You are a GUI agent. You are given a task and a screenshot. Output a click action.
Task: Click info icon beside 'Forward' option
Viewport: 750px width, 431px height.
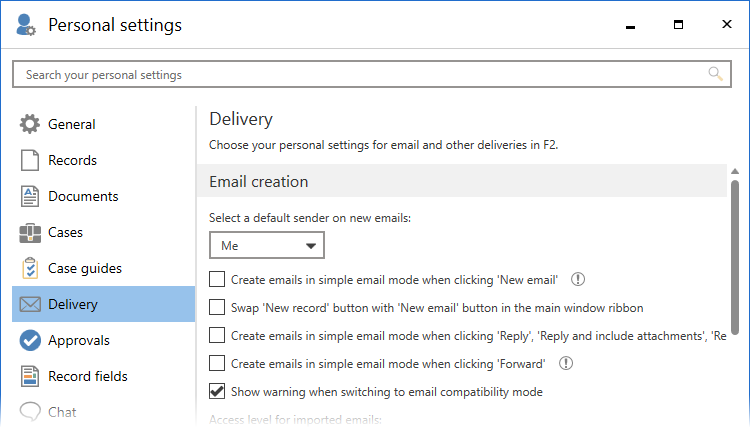tap(566, 363)
